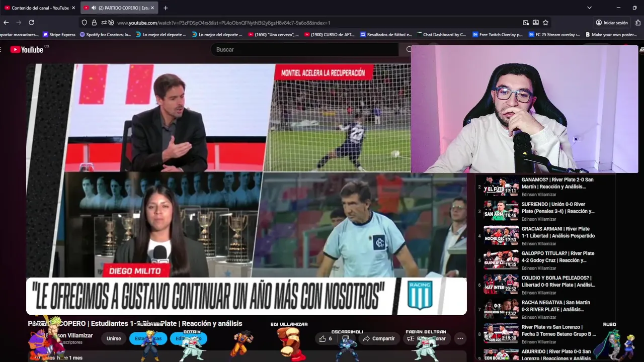Open 'GALOPPO TITULAR? | River Plate 4-2' video
Viewport: 644px width, 362px height.
(x=557, y=257)
